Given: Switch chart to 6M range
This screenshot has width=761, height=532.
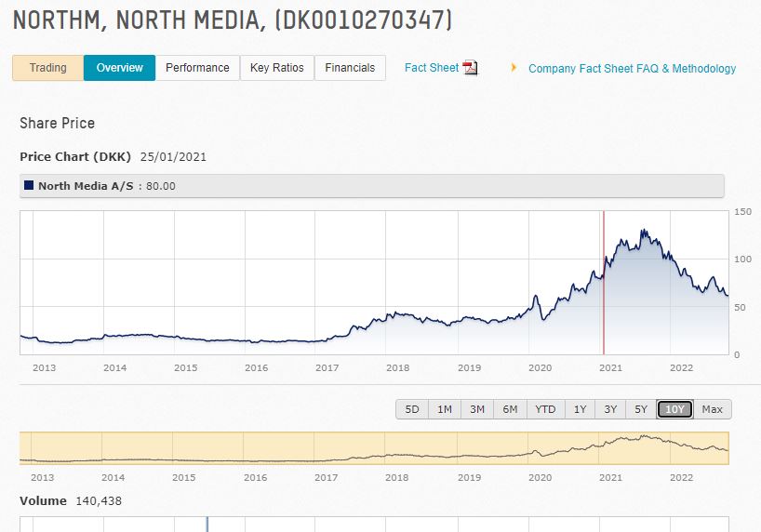Looking at the screenshot, I should [510, 409].
